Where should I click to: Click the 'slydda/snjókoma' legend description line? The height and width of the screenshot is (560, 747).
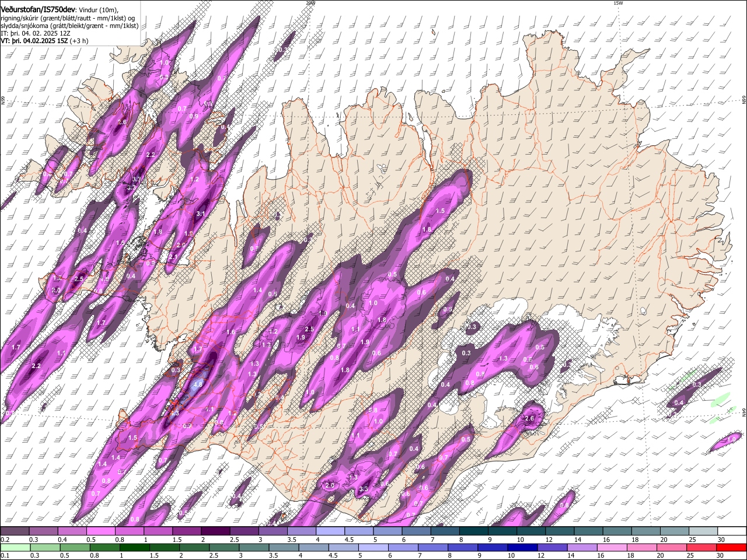[69, 26]
